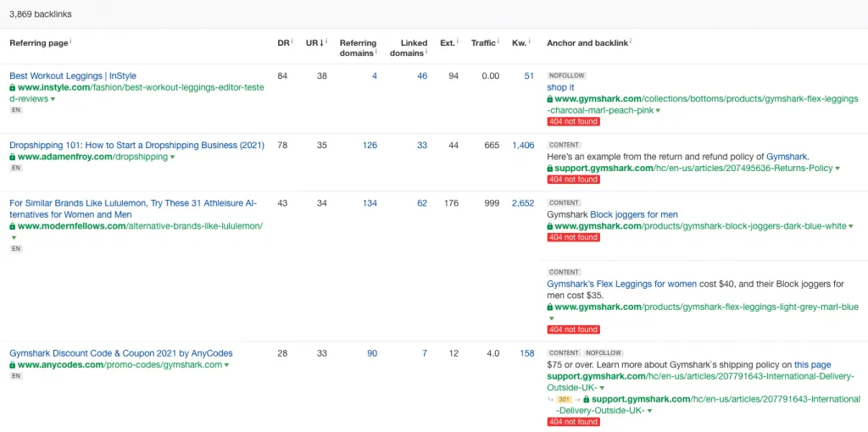Click lock icon before www.anycodes.com URL
Image resolution: width=868 pixels, height=432 pixels.
pos(13,365)
